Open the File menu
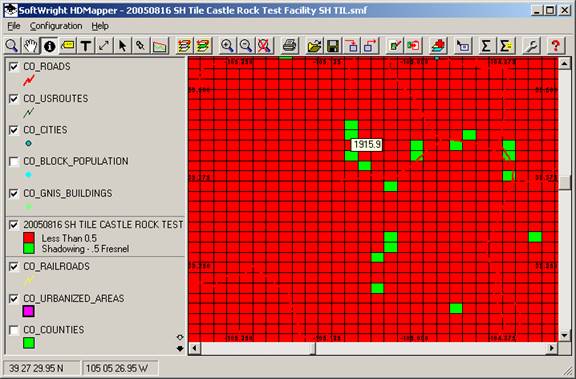Viewport: 576px width, 379px height. (14, 26)
